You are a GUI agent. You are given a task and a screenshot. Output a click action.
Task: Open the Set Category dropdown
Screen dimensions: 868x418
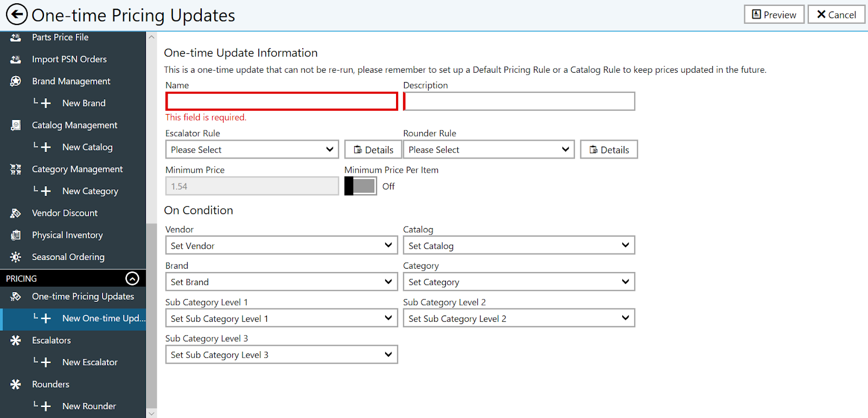click(x=519, y=282)
